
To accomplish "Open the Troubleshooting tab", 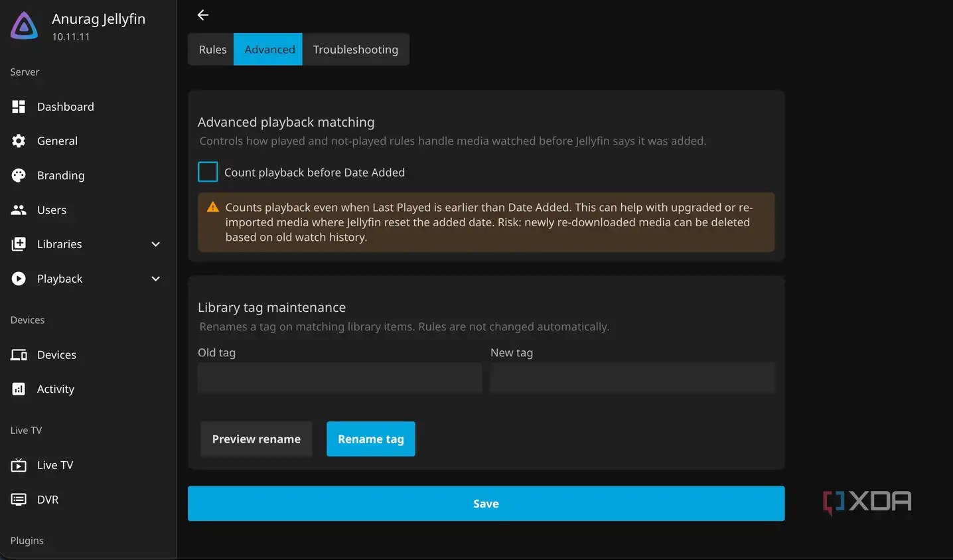I will [356, 50].
